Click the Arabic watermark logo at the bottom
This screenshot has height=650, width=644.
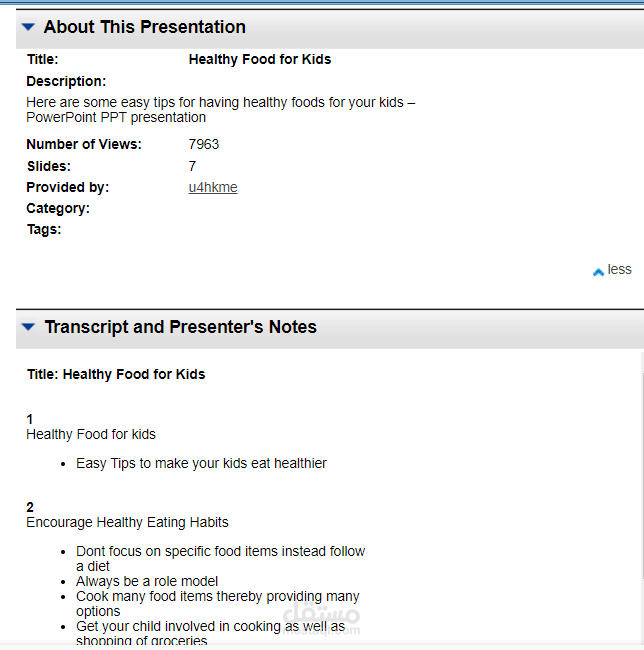[x=321, y=616]
